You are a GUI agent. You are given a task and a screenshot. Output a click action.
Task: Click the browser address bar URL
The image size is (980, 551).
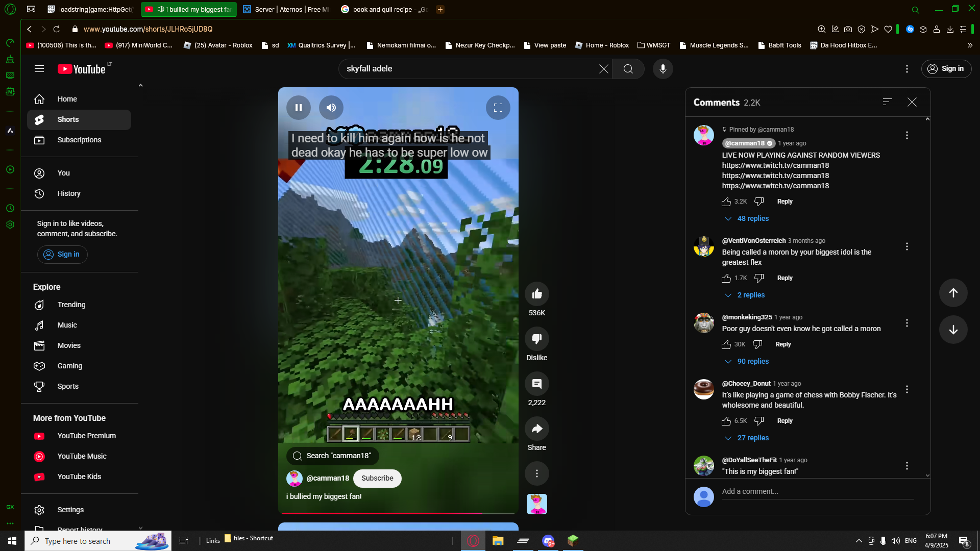[148, 29]
